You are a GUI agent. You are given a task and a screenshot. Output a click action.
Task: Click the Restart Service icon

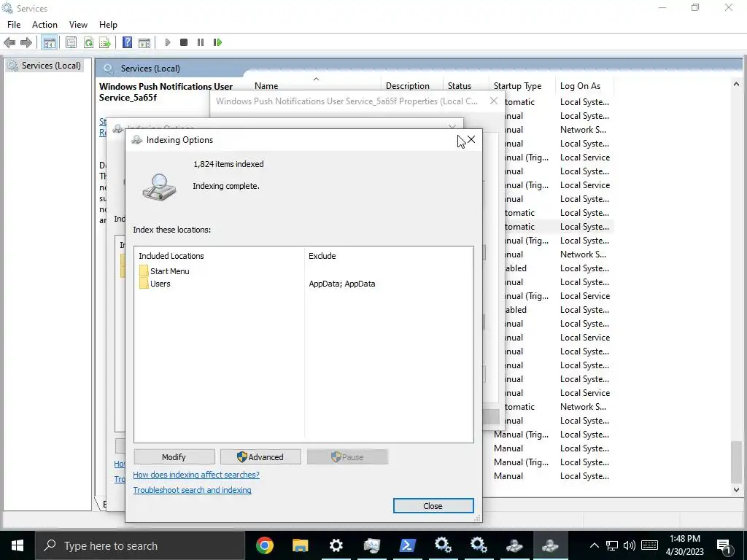(x=217, y=42)
